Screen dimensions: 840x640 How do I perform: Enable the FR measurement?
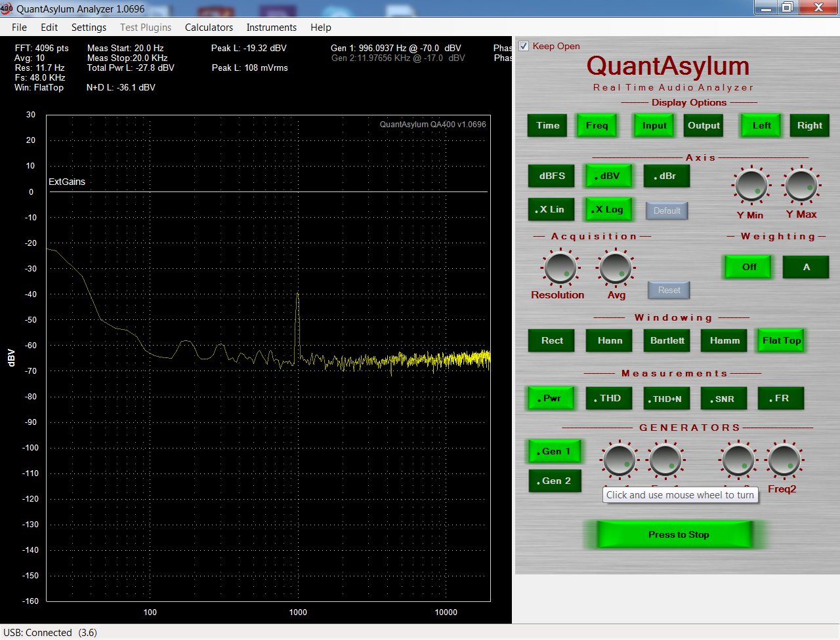(781, 398)
